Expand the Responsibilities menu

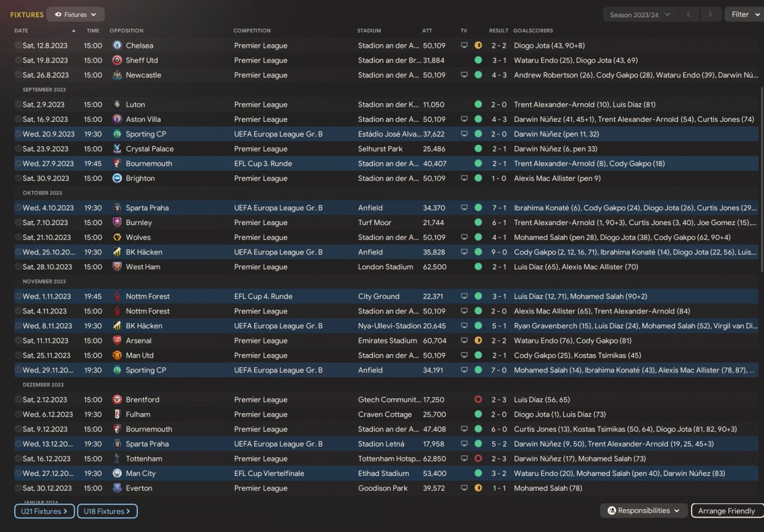[643, 511]
